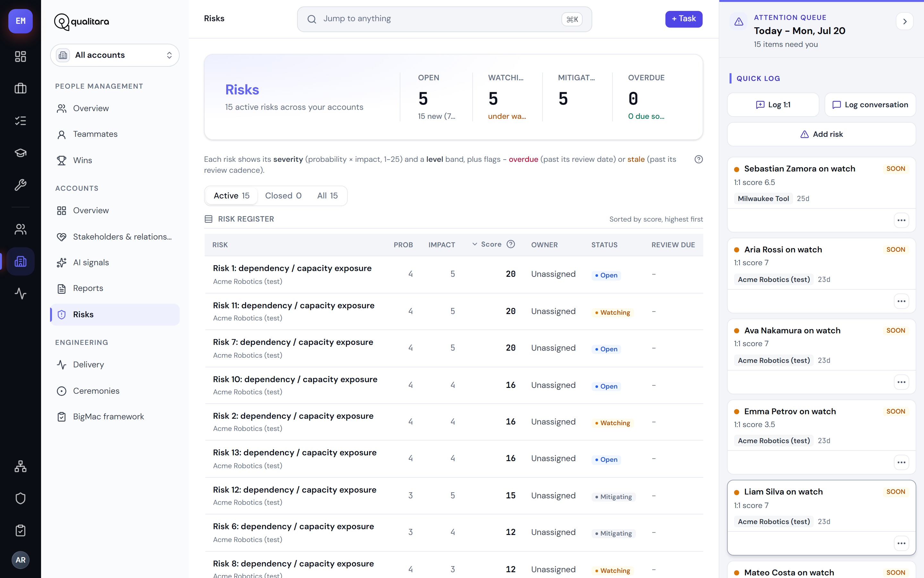Select the graduation cap icon in the left rail
The image size is (924, 578).
click(x=21, y=153)
